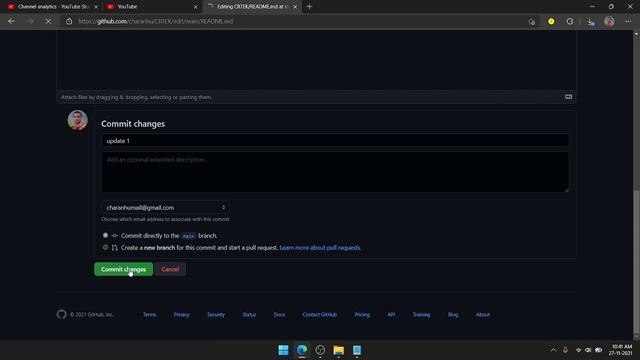This screenshot has height=360, width=640.
Task: Add page to favorites star icon
Action: pyautogui.click(x=531, y=22)
